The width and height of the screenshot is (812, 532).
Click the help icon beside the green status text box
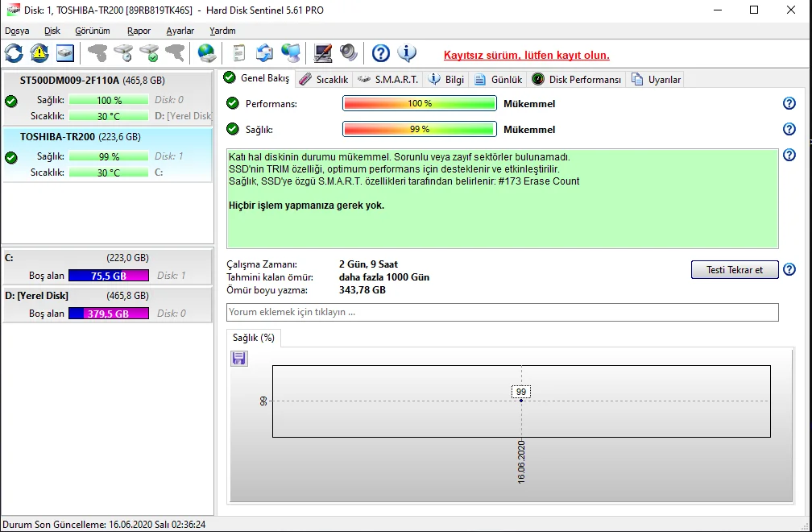click(789, 155)
